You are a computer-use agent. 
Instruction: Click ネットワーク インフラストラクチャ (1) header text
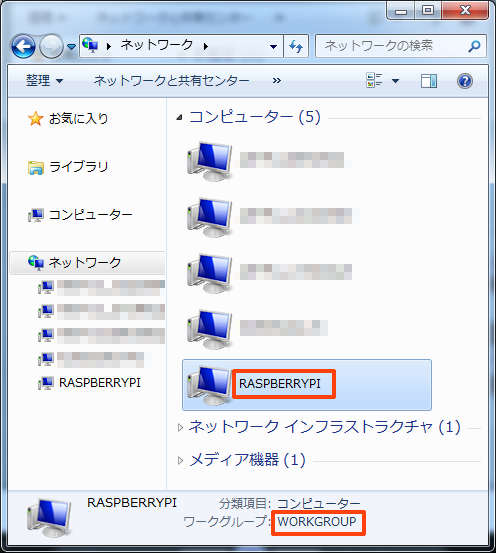[325, 427]
